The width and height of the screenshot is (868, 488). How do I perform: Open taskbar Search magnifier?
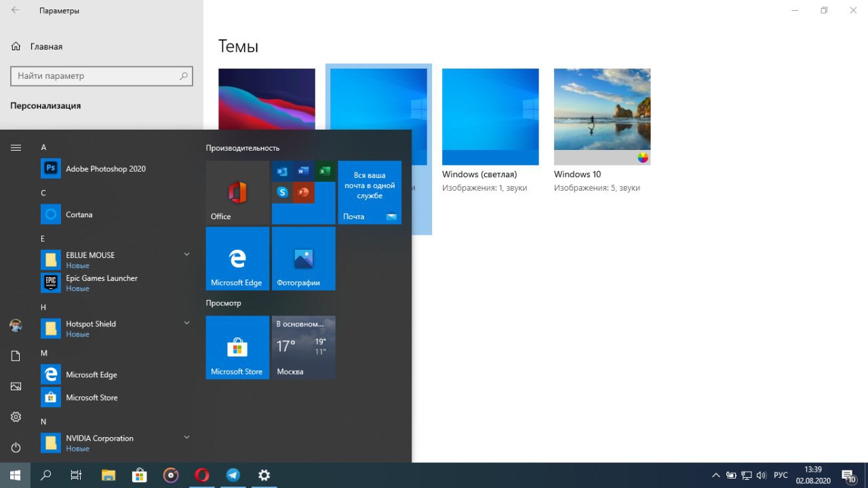click(46, 475)
